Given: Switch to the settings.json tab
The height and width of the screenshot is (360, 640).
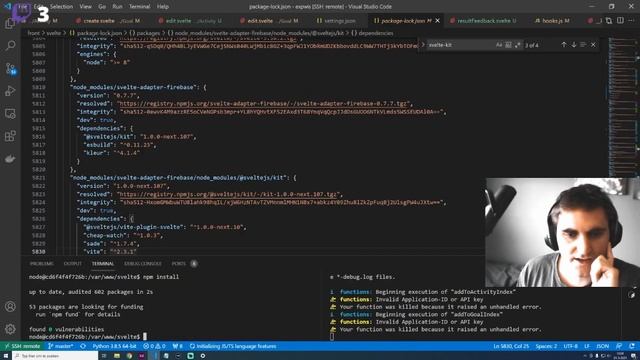Looking at the screenshot, I should click(336, 20).
